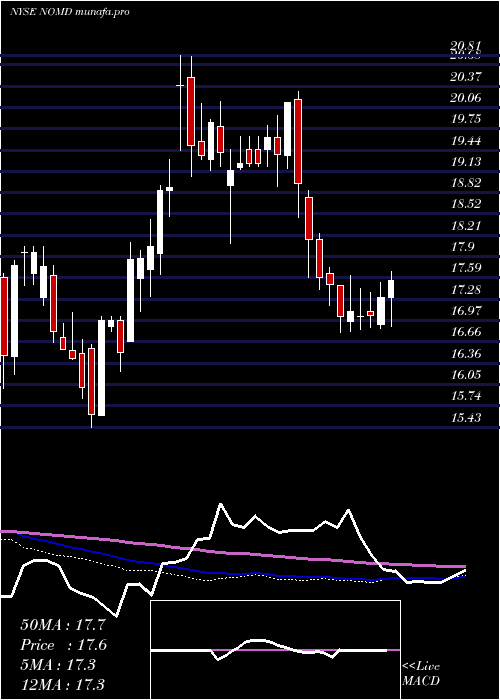Click the 18.82 price axis label
Viewport: 500px width, 700px height.
[466, 183]
